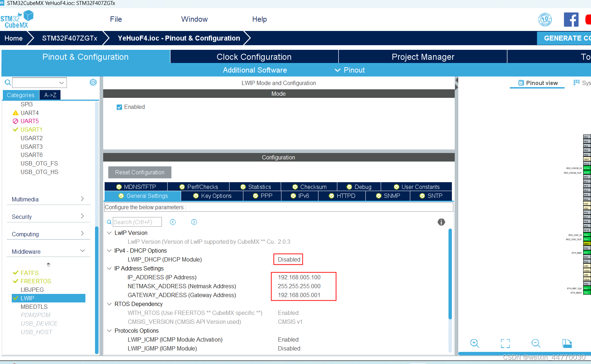Open the IPv6 tab

(x=300, y=196)
